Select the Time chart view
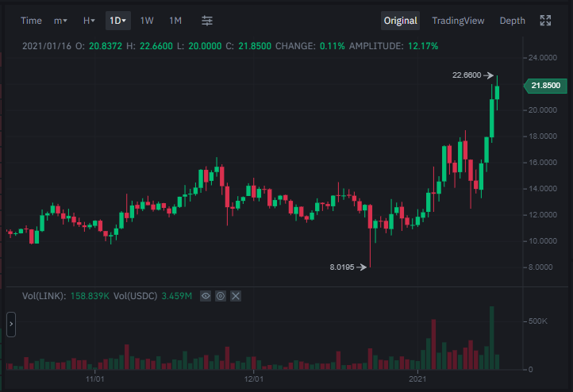 pos(31,21)
